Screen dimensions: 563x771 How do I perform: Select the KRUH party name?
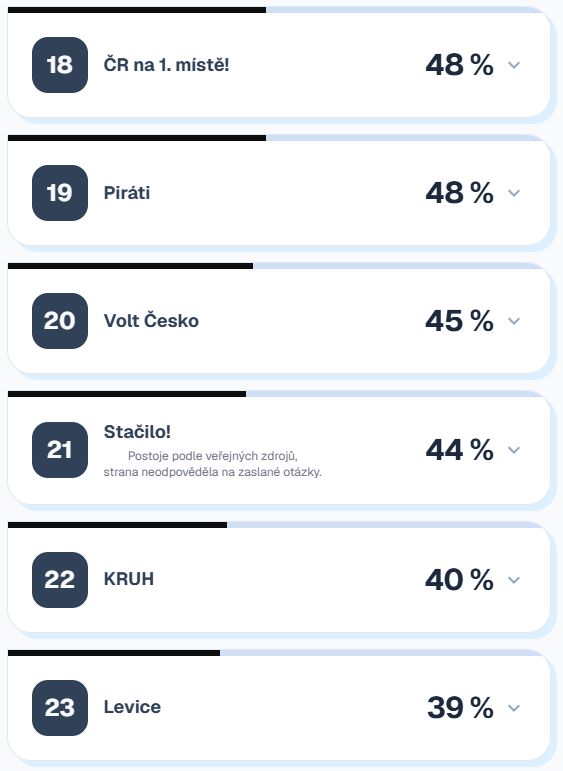point(129,579)
